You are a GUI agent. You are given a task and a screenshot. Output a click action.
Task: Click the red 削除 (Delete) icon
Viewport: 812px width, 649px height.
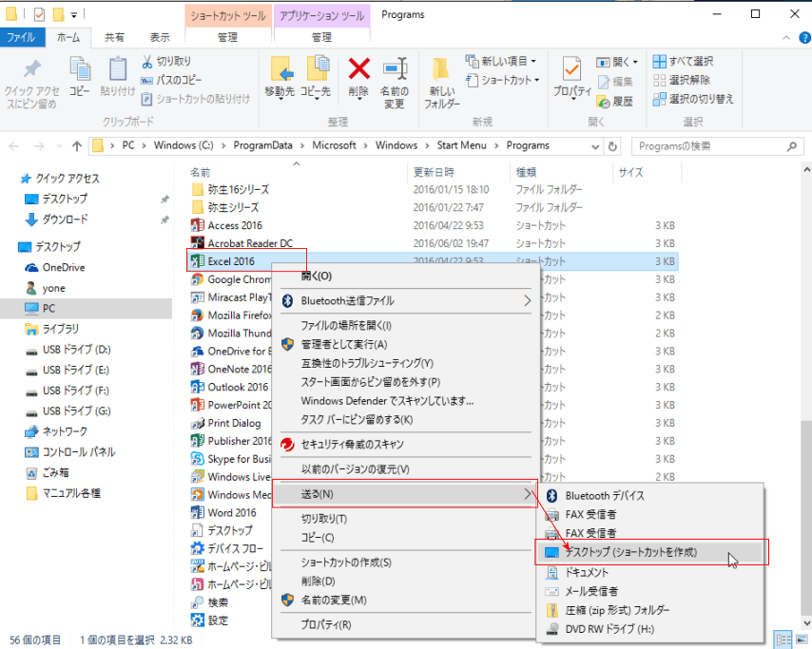pos(359,69)
